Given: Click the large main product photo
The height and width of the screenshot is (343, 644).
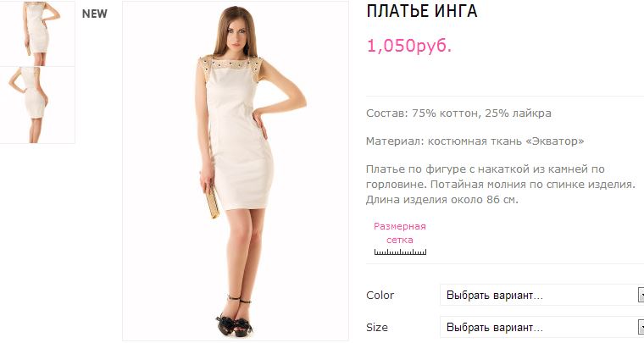Looking at the screenshot, I should coord(236,171).
